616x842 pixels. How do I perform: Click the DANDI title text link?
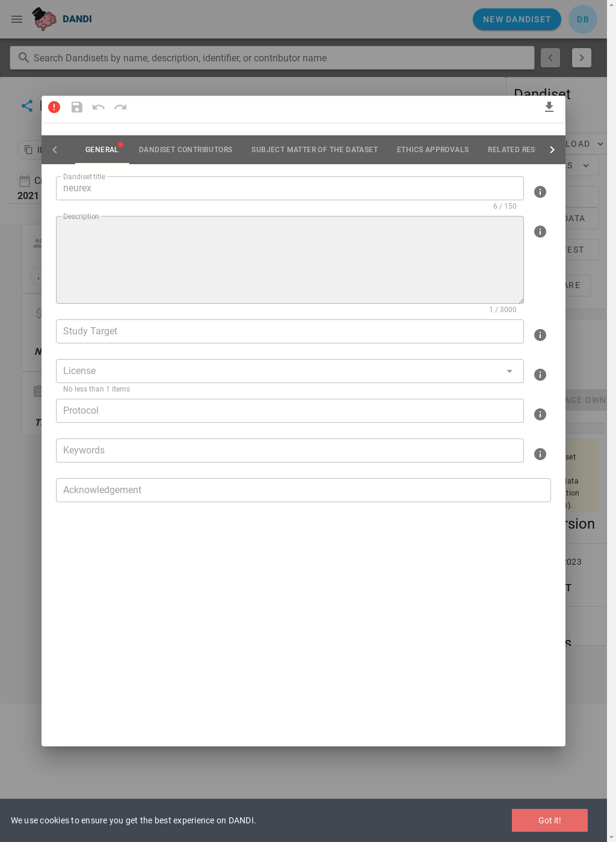point(77,19)
